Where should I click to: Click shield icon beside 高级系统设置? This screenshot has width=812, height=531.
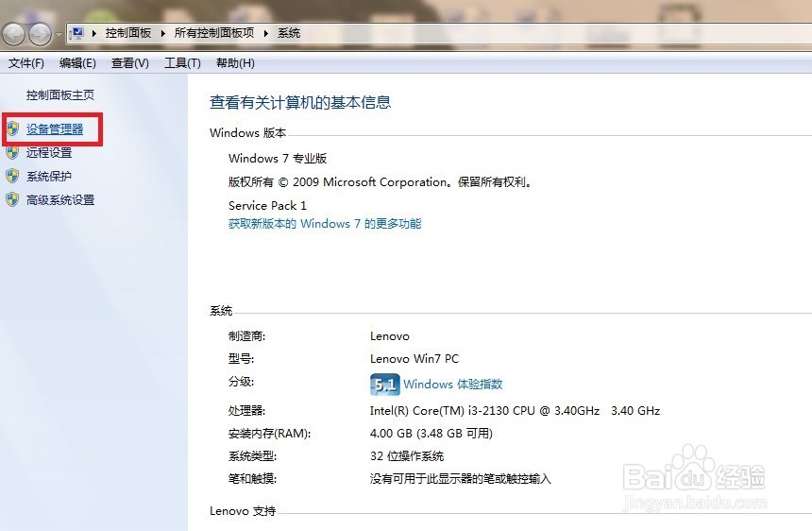pyautogui.click(x=13, y=199)
